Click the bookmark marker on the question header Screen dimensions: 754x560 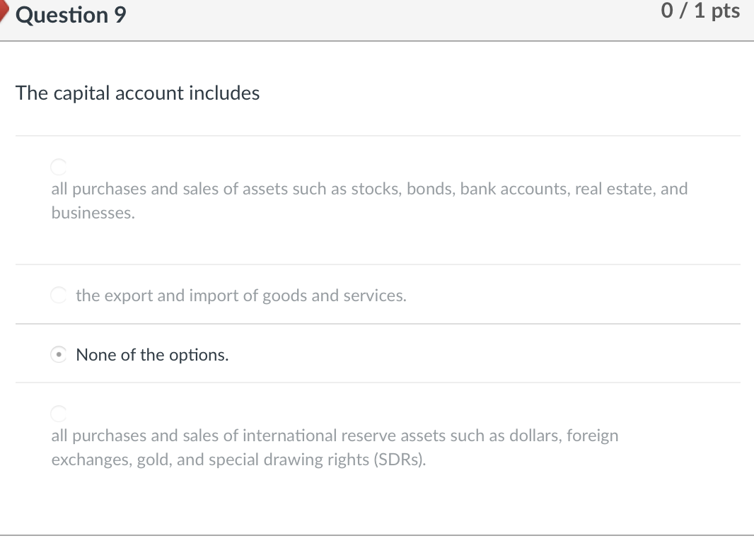pos(4,13)
